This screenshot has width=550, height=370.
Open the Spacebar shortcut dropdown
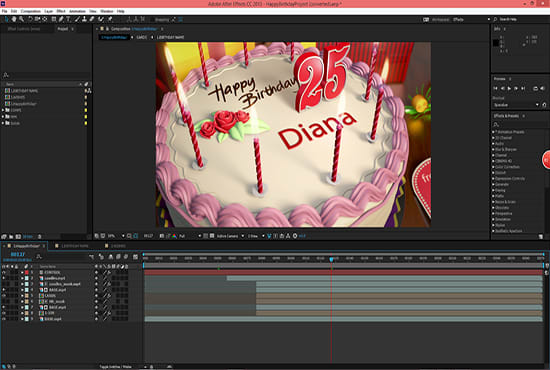click(x=516, y=105)
